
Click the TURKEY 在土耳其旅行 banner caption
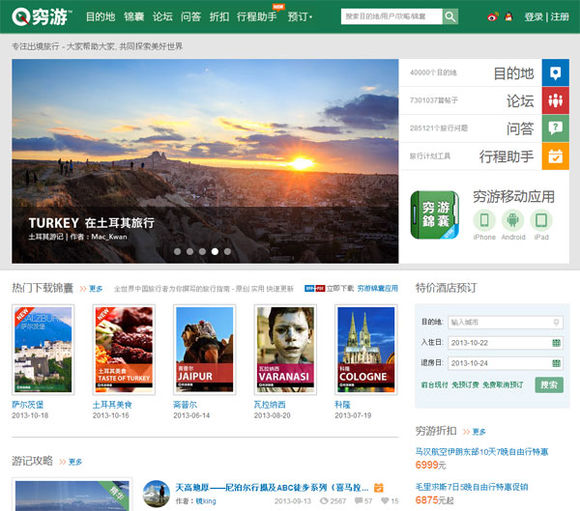click(91, 223)
